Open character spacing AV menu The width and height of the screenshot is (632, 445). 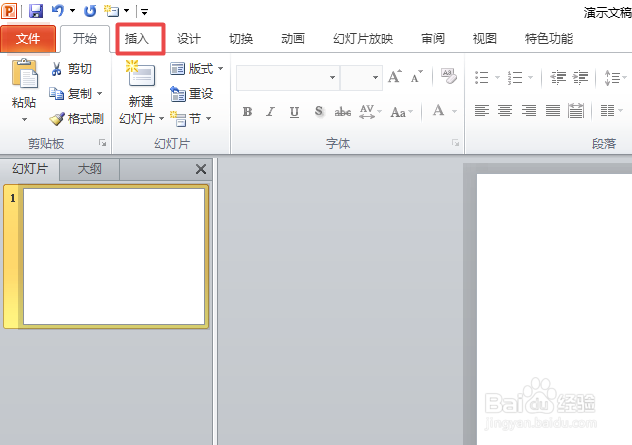coord(370,111)
